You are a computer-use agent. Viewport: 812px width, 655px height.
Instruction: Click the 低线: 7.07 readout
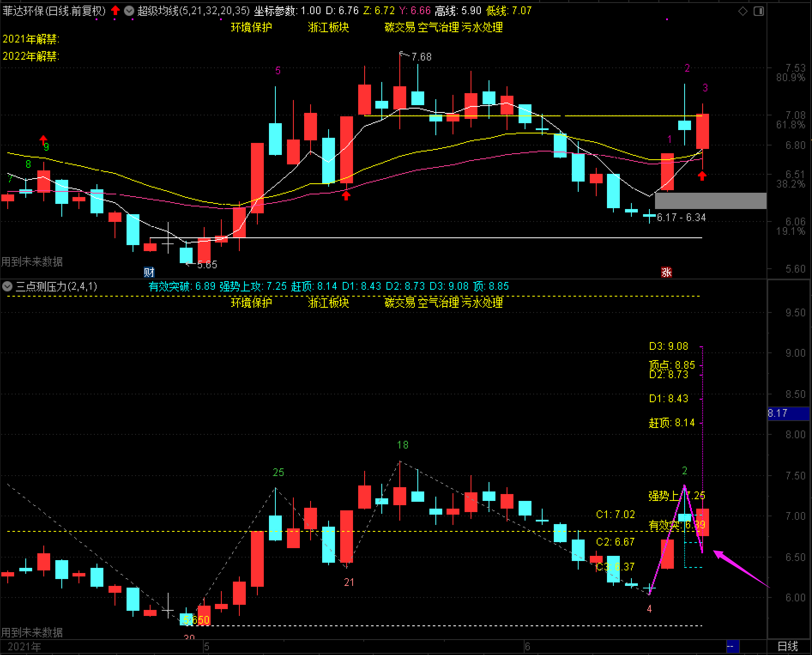tap(509, 11)
